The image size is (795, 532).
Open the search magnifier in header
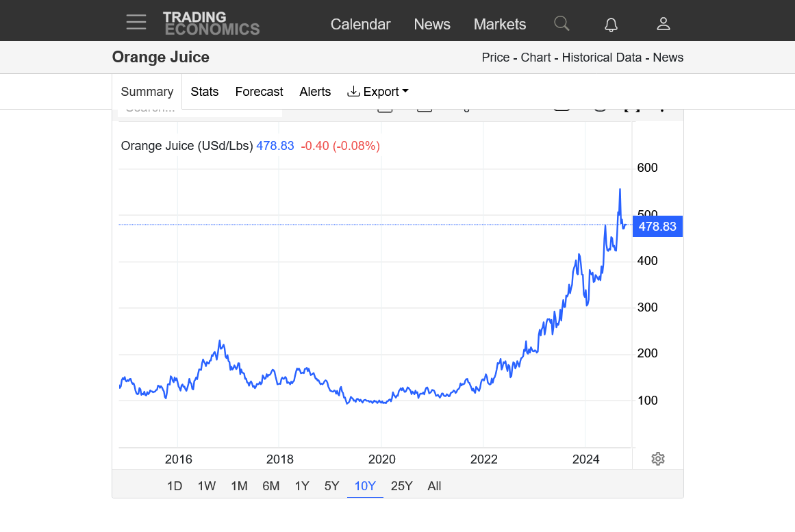561,24
